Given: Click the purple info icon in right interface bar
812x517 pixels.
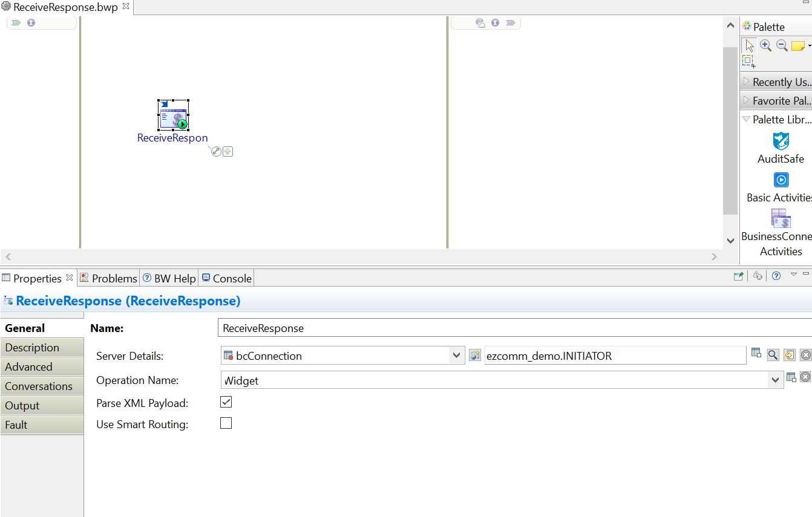Looking at the screenshot, I should [x=496, y=23].
